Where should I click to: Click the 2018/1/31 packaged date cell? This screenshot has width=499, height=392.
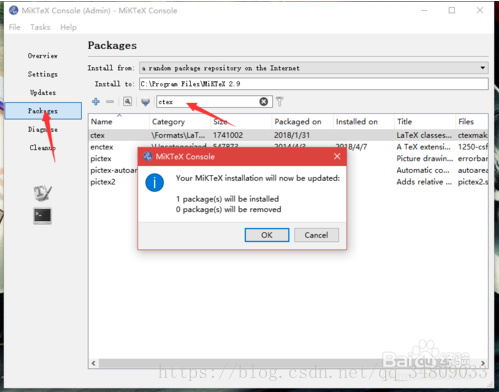point(292,135)
